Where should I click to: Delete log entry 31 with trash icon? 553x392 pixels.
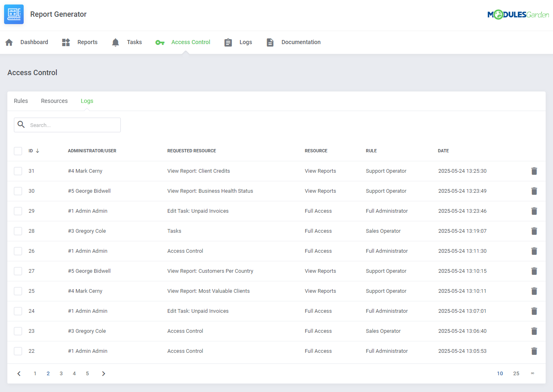tap(534, 171)
